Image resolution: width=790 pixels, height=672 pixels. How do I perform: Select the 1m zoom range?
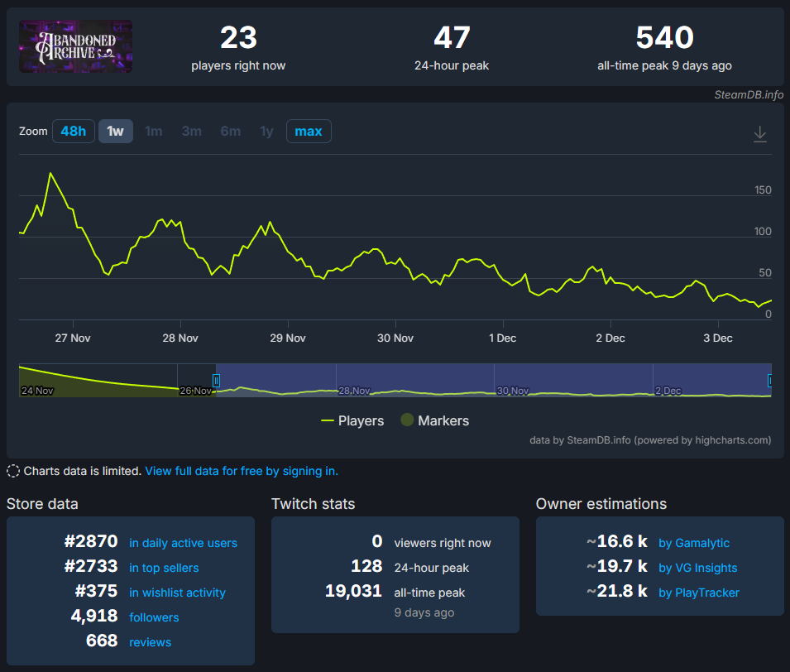(x=154, y=131)
